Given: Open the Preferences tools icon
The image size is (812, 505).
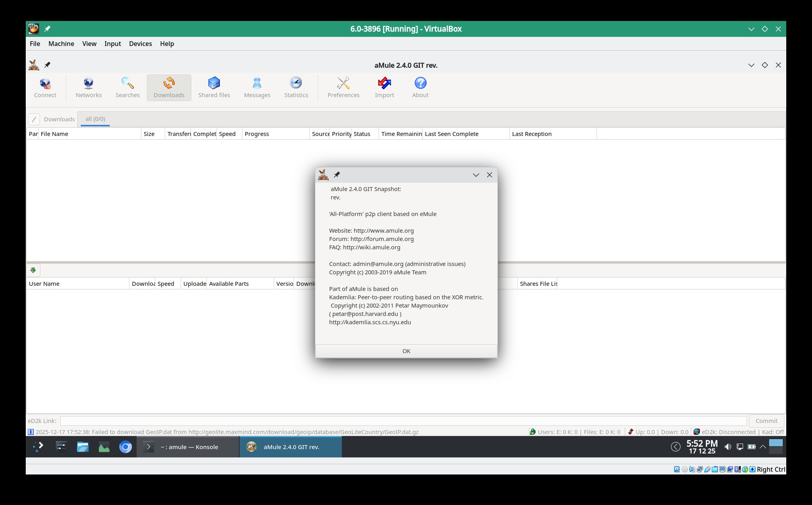Looking at the screenshot, I should point(343,88).
